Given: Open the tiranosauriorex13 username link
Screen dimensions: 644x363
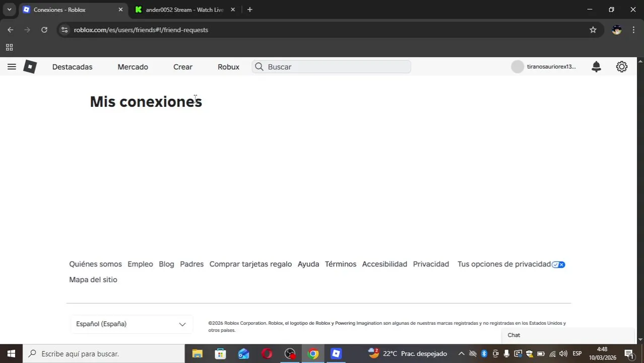Looking at the screenshot, I should (x=551, y=67).
